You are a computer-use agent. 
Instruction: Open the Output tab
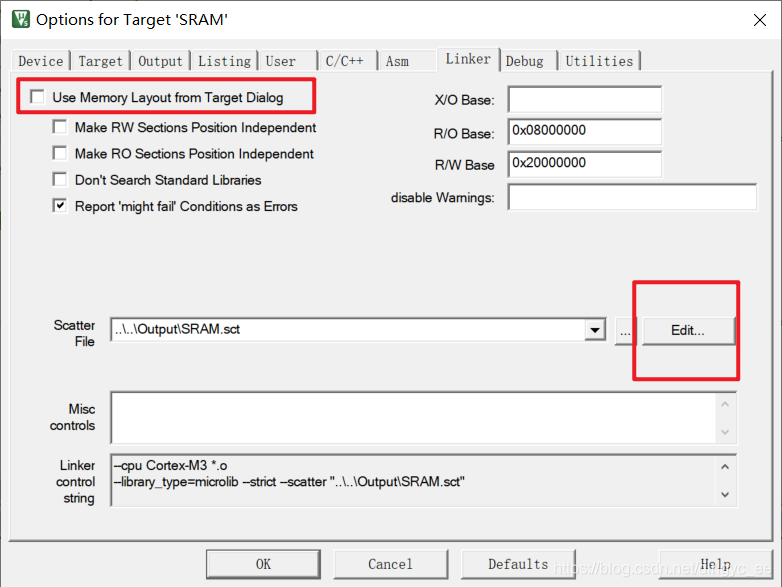pos(160,61)
